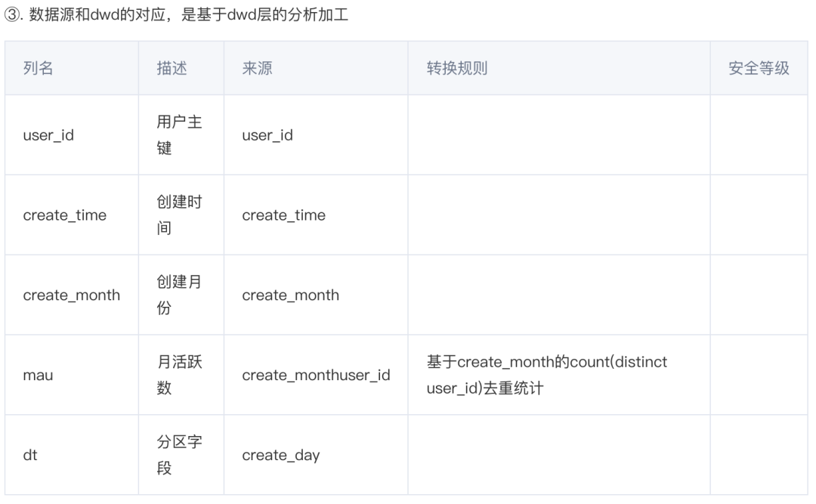Select create_time in the 列名 column

(65, 215)
